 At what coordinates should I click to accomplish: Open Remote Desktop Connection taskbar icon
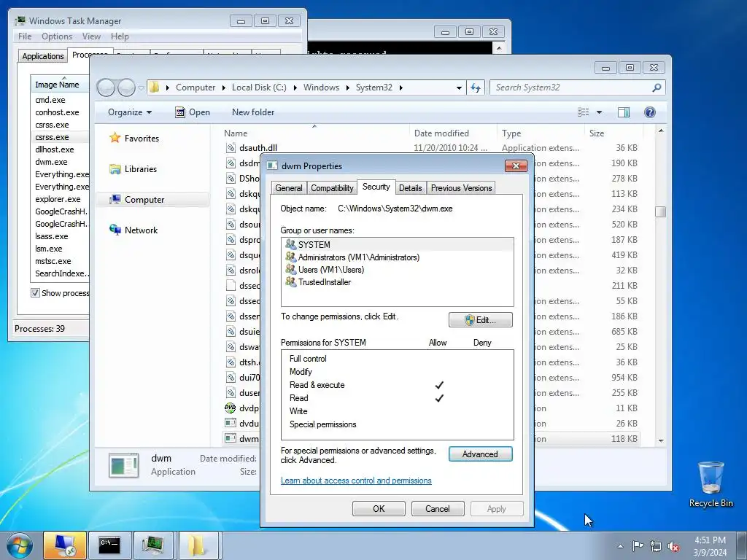[x=65, y=545]
